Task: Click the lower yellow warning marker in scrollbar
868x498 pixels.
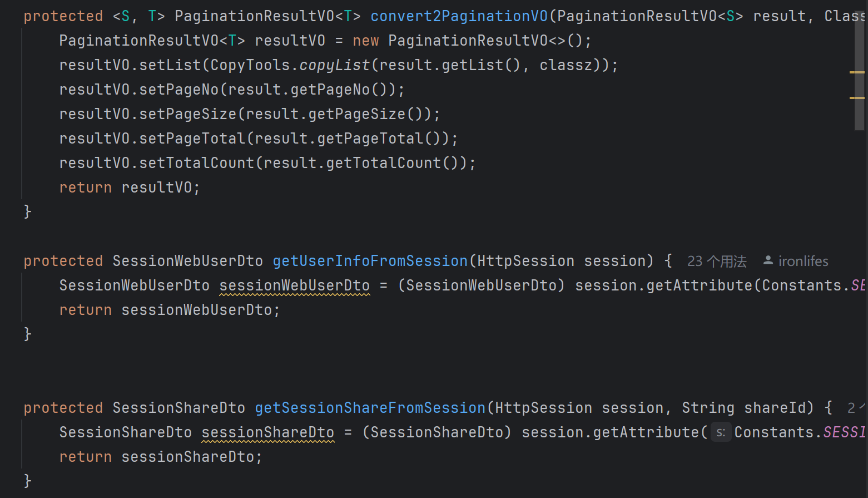Action: point(857,98)
